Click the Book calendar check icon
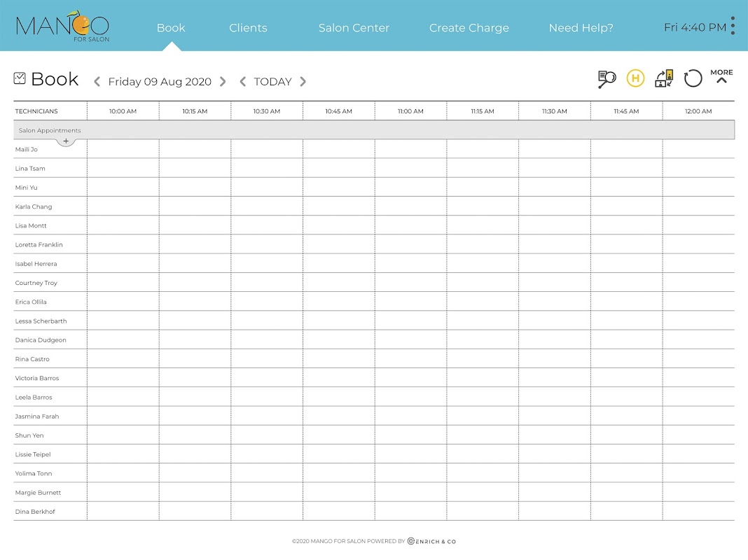Viewport: 748px width, 560px height. [20, 78]
